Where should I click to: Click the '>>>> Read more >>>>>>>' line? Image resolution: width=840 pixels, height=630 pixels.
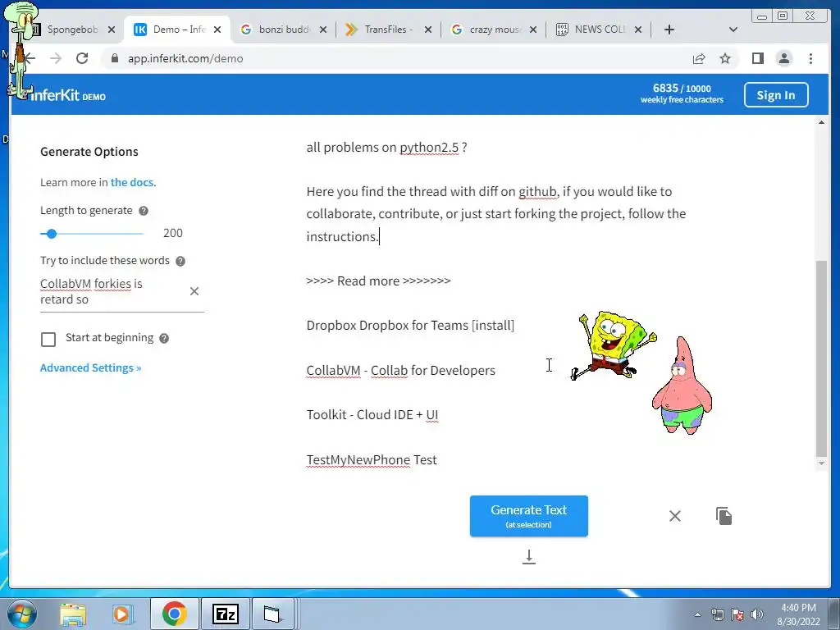coord(379,281)
